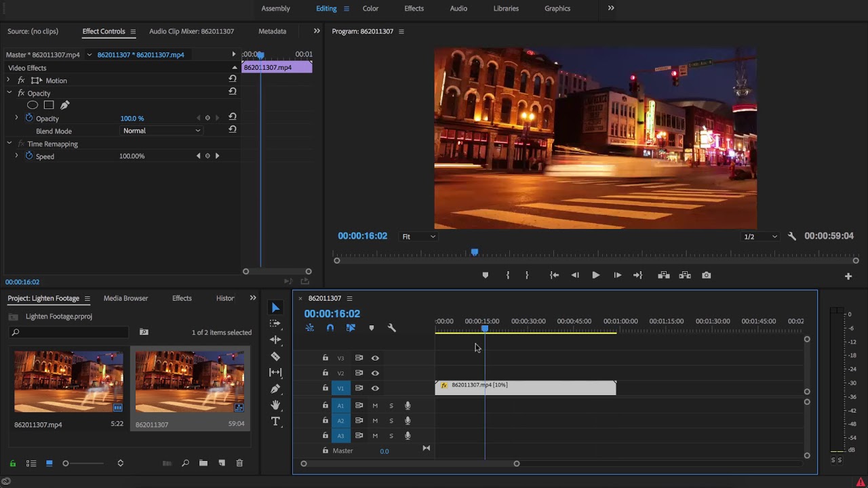Select the Razor tool in the tools panel

(275, 356)
